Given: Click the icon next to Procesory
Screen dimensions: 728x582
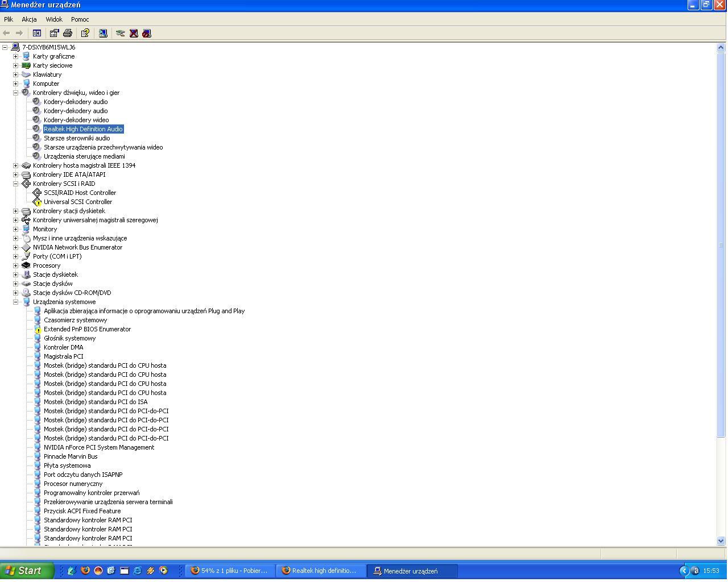Looking at the screenshot, I should [x=26, y=265].
